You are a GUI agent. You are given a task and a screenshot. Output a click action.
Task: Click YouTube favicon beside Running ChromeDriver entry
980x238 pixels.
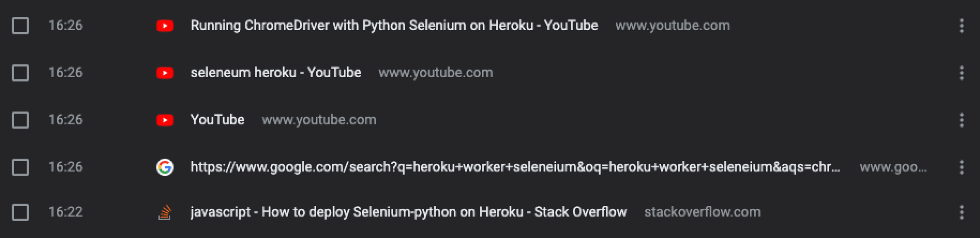pos(165,26)
